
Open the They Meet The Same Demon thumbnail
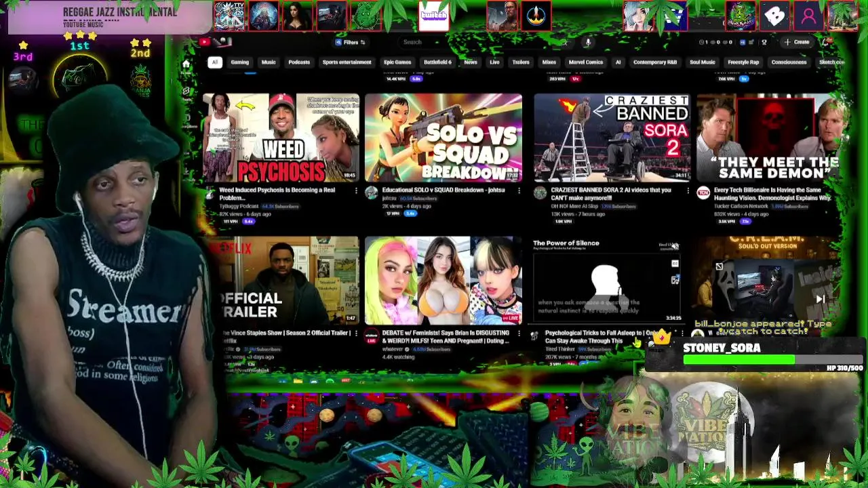[x=768, y=138]
